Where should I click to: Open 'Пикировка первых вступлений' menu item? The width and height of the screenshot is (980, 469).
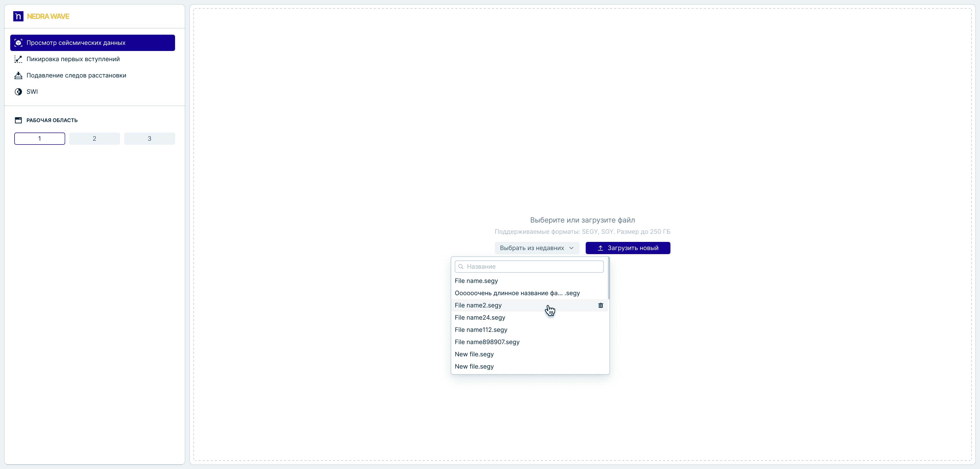(73, 59)
